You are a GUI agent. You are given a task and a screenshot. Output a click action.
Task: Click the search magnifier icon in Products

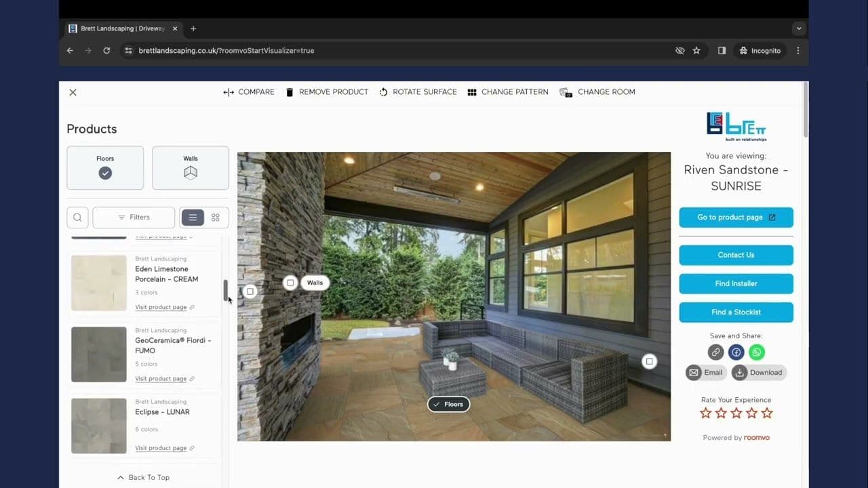77,218
